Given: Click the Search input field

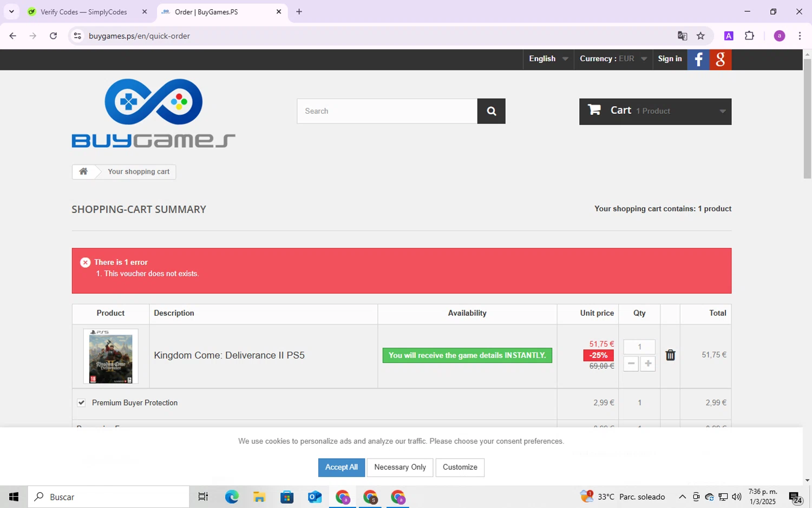Looking at the screenshot, I should (387, 111).
